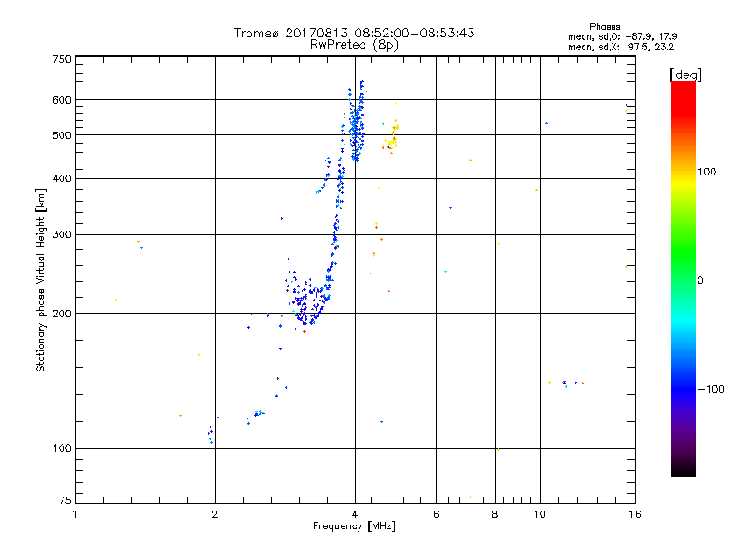Click the blue point near 350 km right of 6 MHz
Viewport: 747px width, 560px height.
[451, 208]
